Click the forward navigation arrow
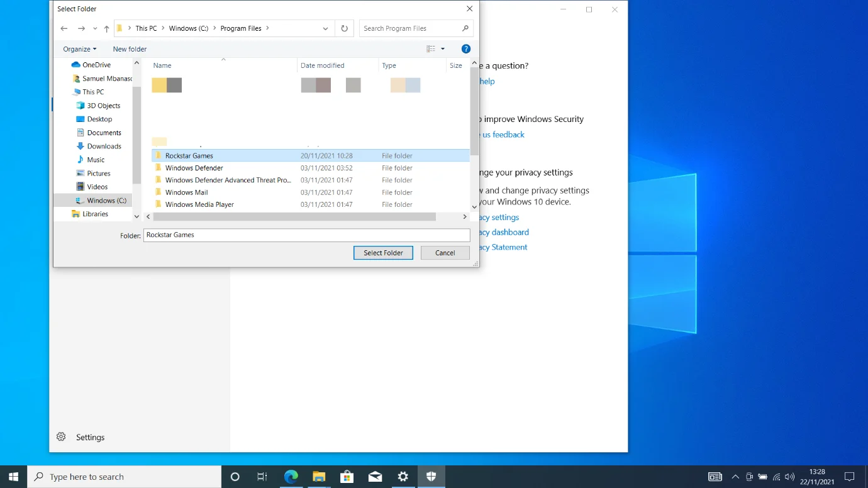868x488 pixels. (81, 28)
